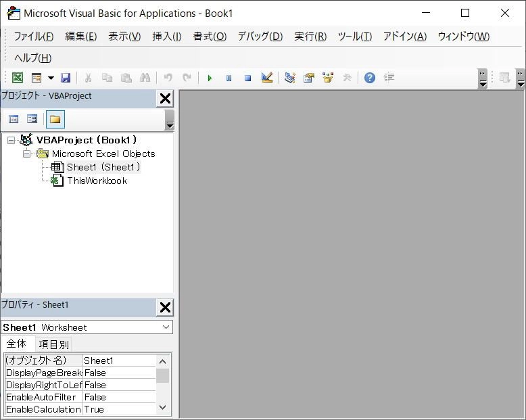Screen dimensions: 526x420
Task: Open the デバッグ(D) menu
Action: [x=260, y=37]
